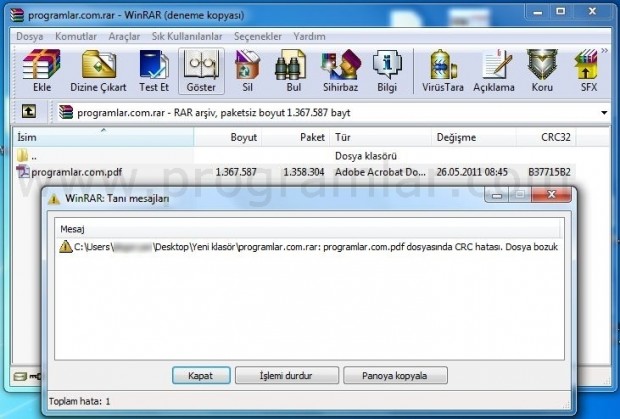Launch the Sihirbaz wizard
620x419 pixels.
pyautogui.click(x=340, y=71)
